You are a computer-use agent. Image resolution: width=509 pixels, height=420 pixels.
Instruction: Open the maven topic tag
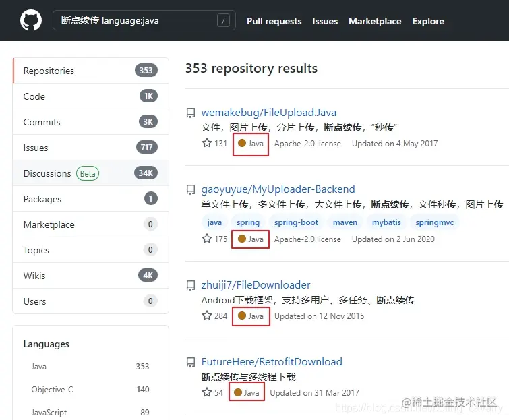tap(345, 222)
